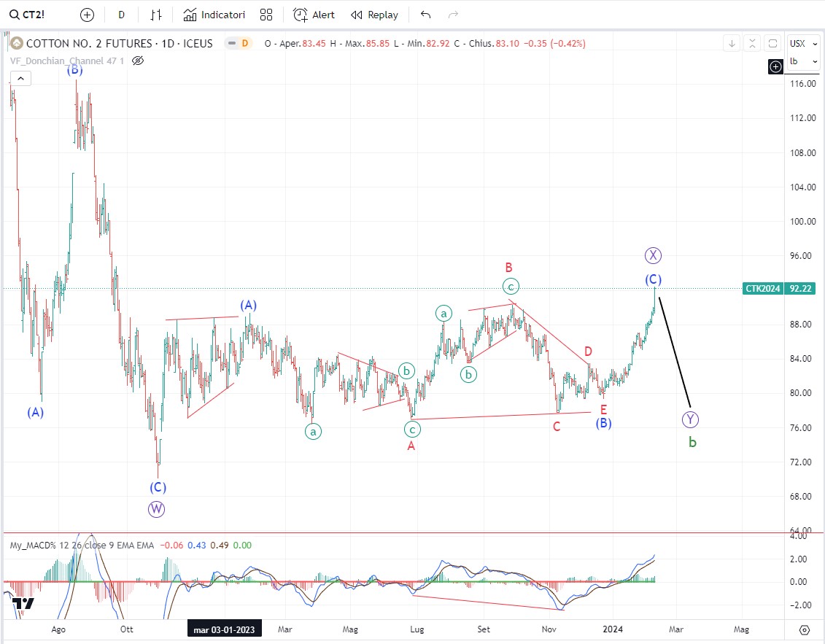Viewport: 825px width, 644px height.
Task: Click the CTK2024 price label
Action: (763, 288)
